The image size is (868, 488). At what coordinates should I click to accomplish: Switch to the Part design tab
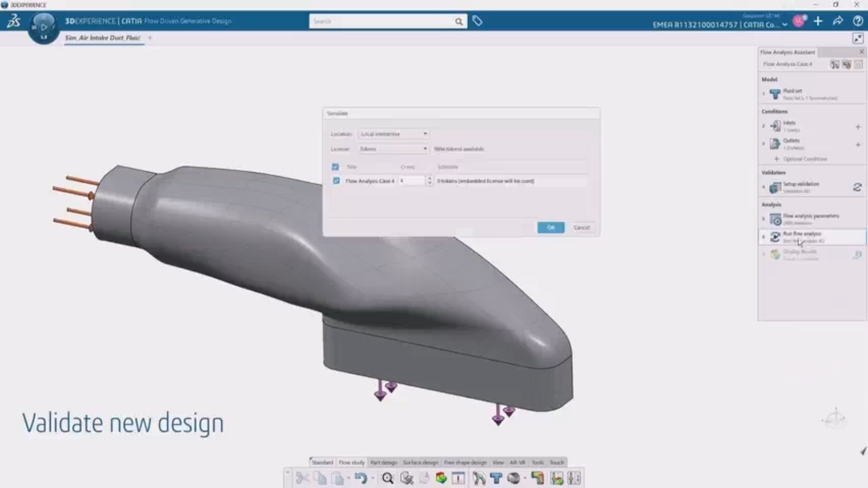pos(383,462)
